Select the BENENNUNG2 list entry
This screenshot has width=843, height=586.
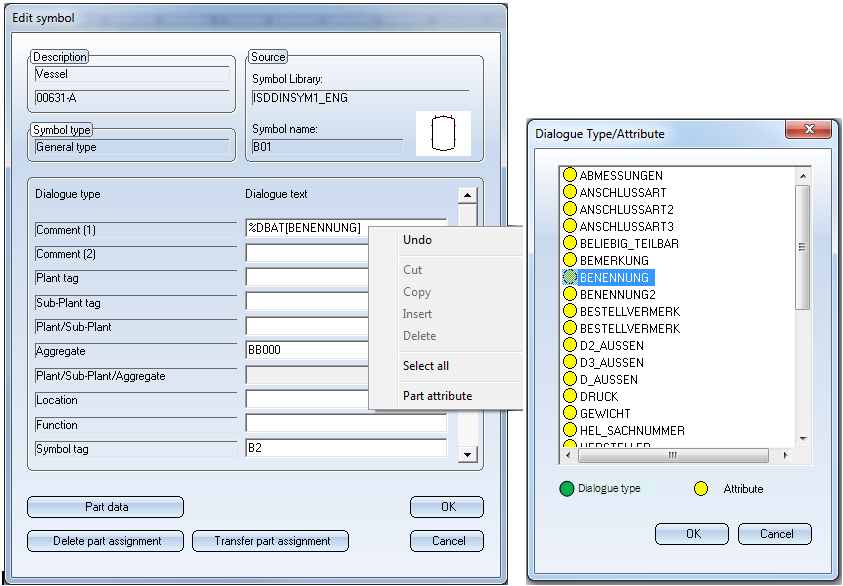(x=617, y=295)
